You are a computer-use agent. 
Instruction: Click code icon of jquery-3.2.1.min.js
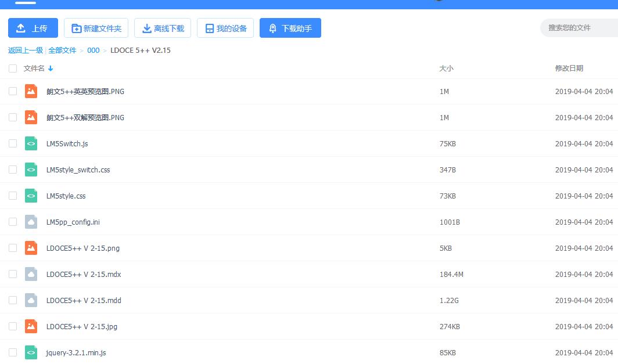click(x=31, y=352)
